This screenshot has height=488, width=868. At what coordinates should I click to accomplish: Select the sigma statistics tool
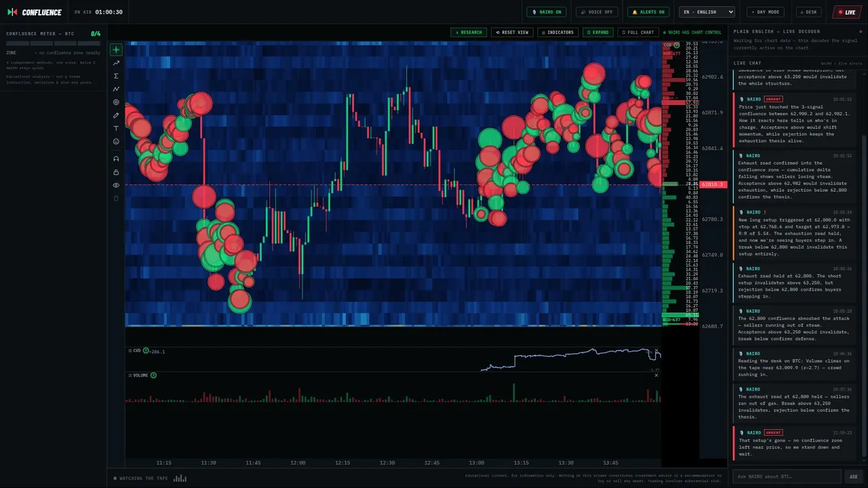click(116, 76)
